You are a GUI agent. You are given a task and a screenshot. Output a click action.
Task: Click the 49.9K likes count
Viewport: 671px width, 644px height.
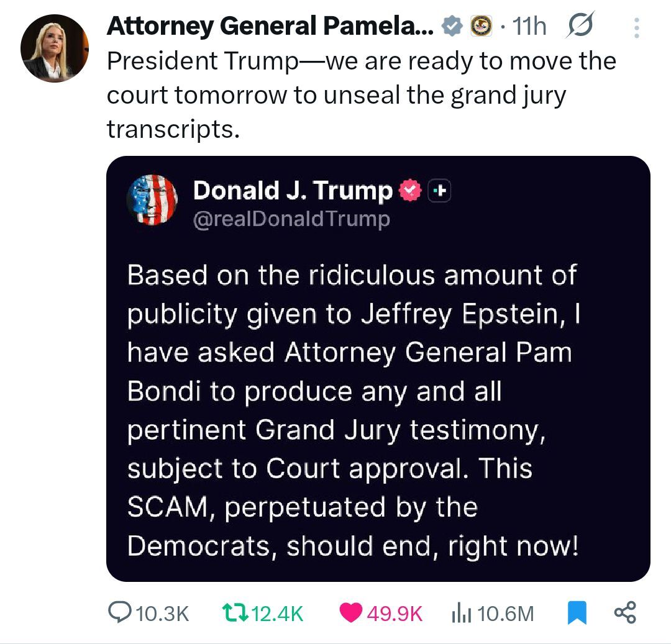[395, 613]
